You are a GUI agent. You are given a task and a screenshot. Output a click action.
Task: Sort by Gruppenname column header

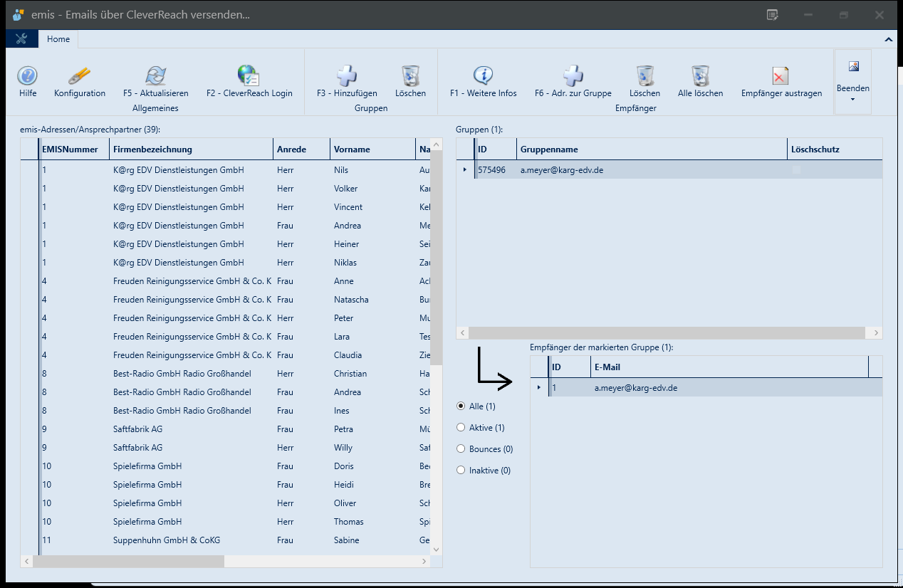click(x=652, y=149)
